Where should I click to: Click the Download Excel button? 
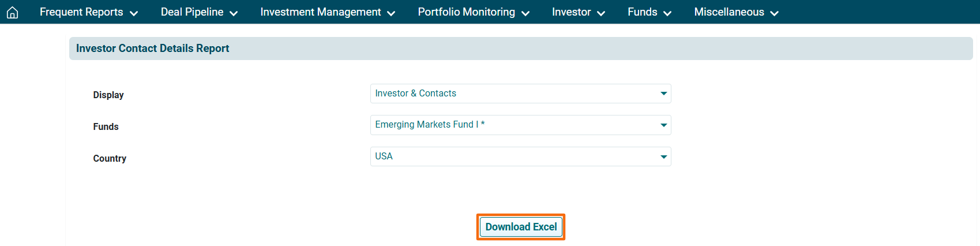pos(521,227)
